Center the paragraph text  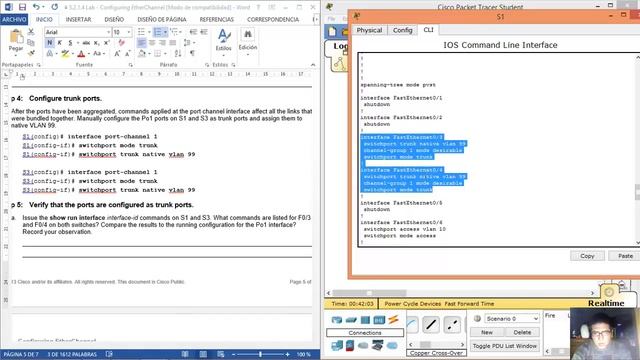(152, 42)
